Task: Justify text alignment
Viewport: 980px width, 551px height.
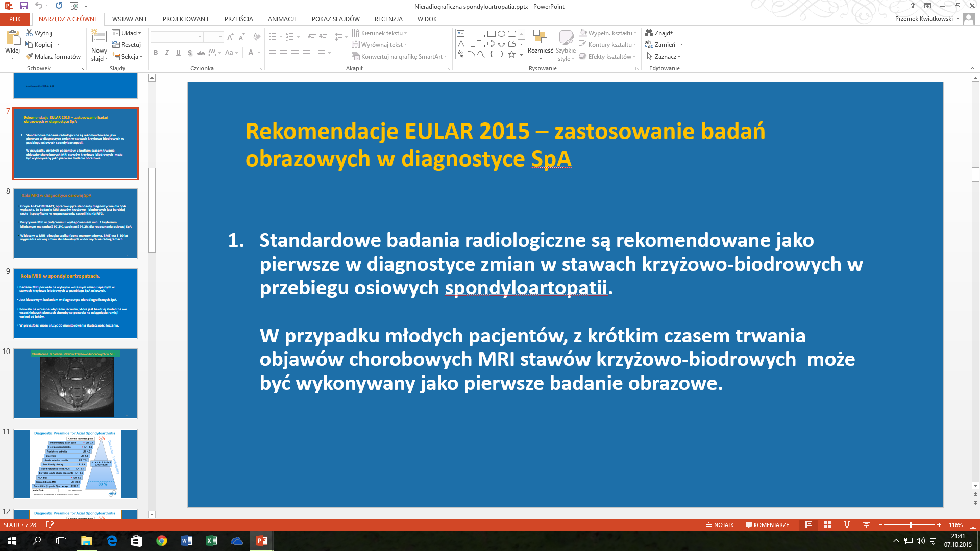Action: 306,53
